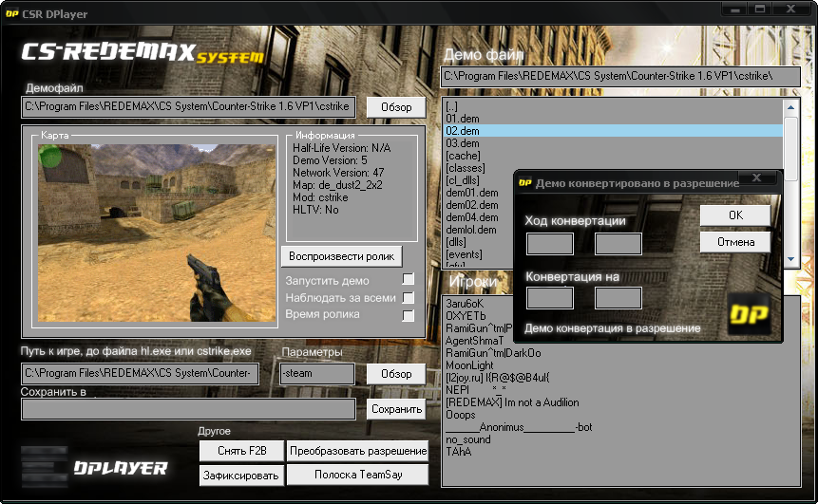Select demlol.dem in the file list
The width and height of the screenshot is (818, 504).
(471, 230)
